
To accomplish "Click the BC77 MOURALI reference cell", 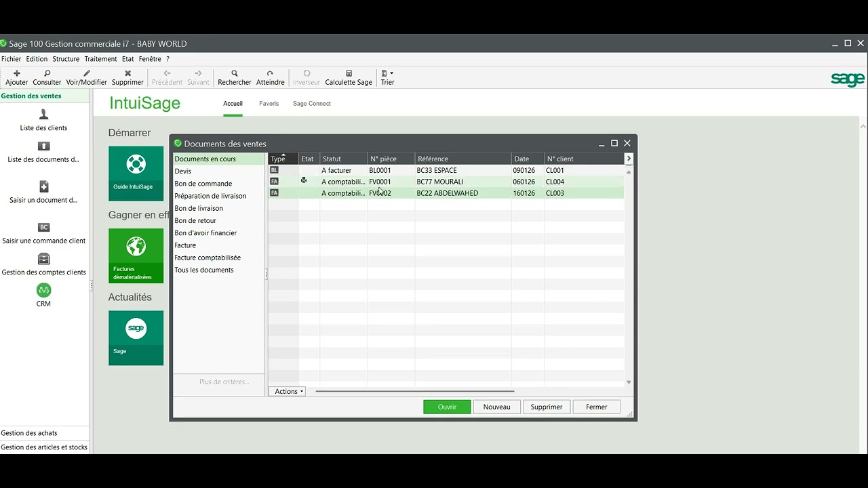I will [x=462, y=182].
